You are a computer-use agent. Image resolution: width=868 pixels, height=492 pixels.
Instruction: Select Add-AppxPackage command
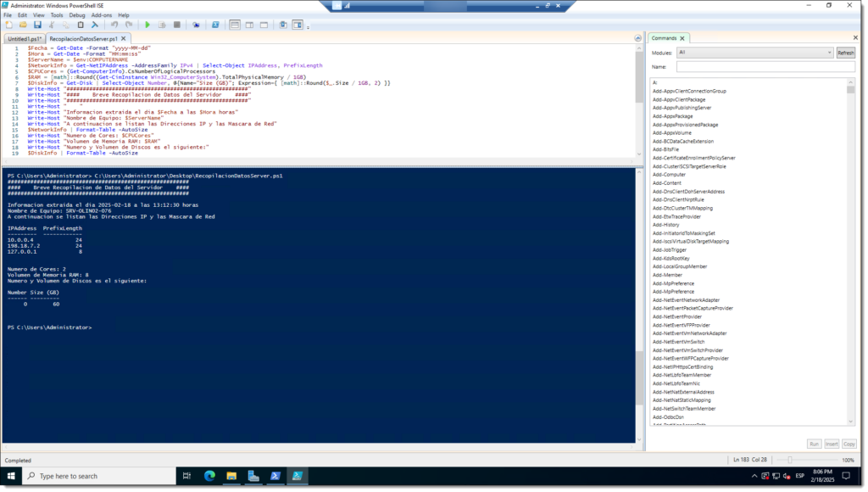tap(672, 116)
